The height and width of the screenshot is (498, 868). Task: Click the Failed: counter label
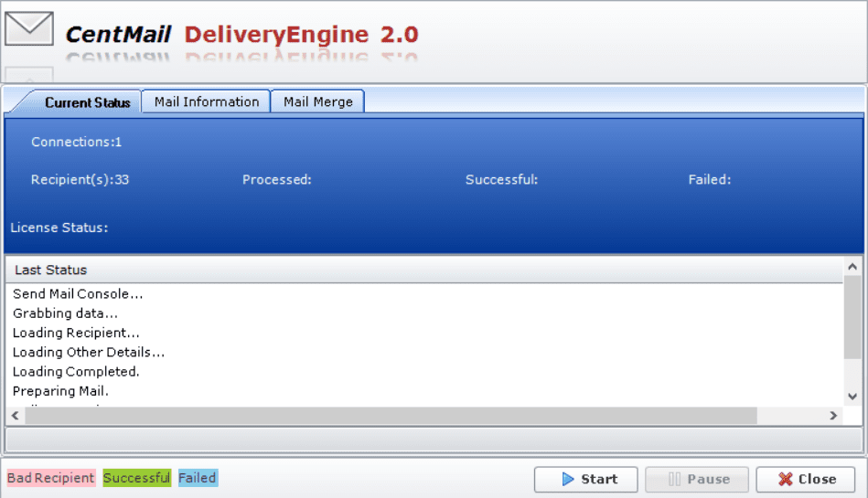(x=710, y=180)
